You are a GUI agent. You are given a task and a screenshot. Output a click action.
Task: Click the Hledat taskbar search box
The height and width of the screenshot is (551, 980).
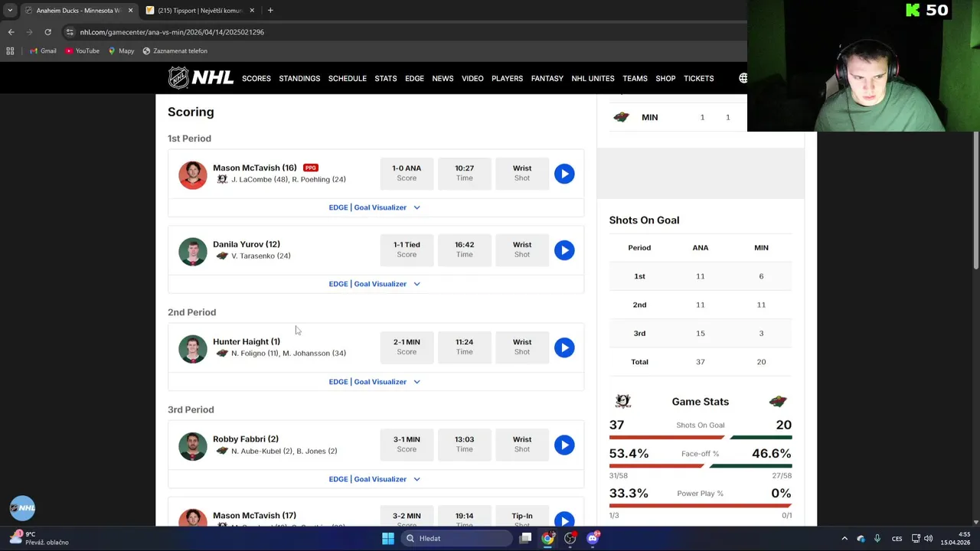click(457, 538)
